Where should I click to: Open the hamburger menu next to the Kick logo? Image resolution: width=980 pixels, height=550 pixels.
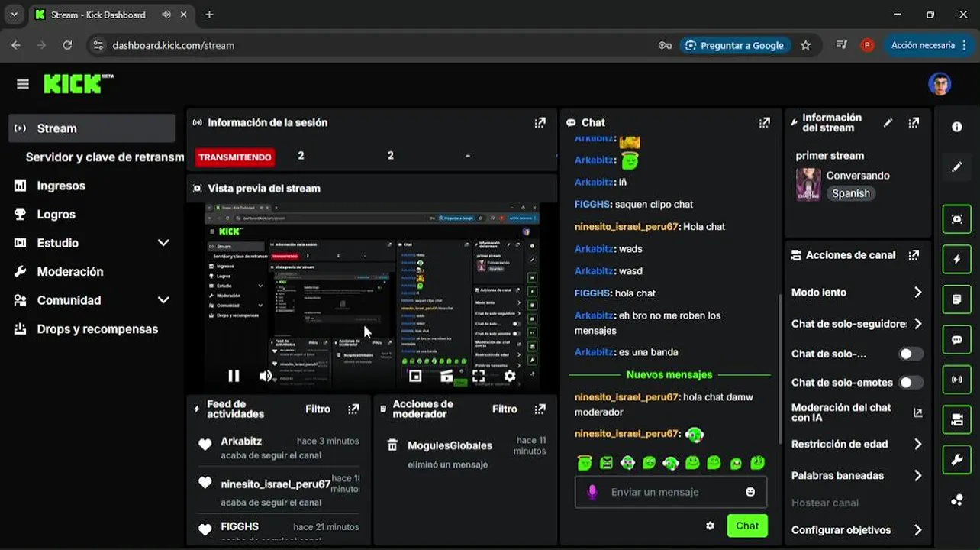pos(23,84)
